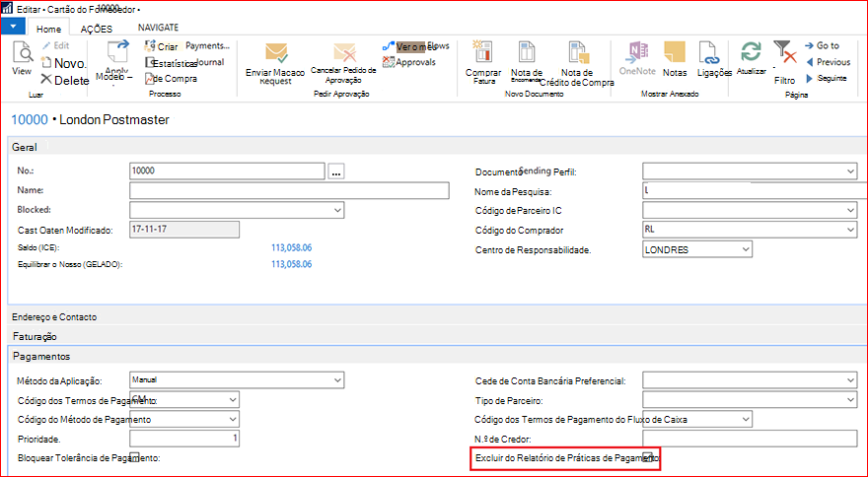868x477 pixels.
Task: Clear filter with Filtro icon
Action: [x=784, y=53]
